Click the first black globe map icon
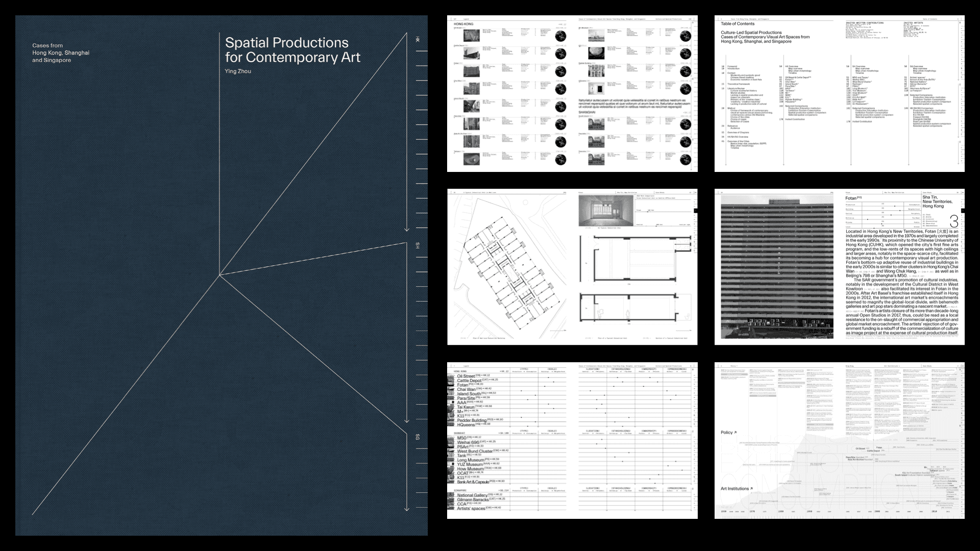 point(560,36)
